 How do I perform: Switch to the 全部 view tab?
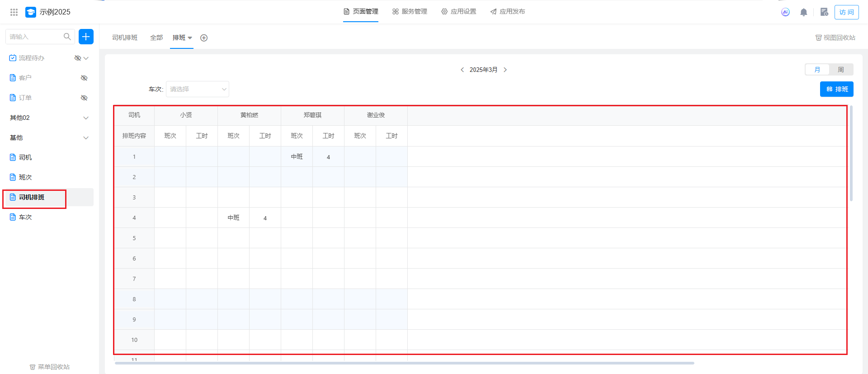(156, 38)
